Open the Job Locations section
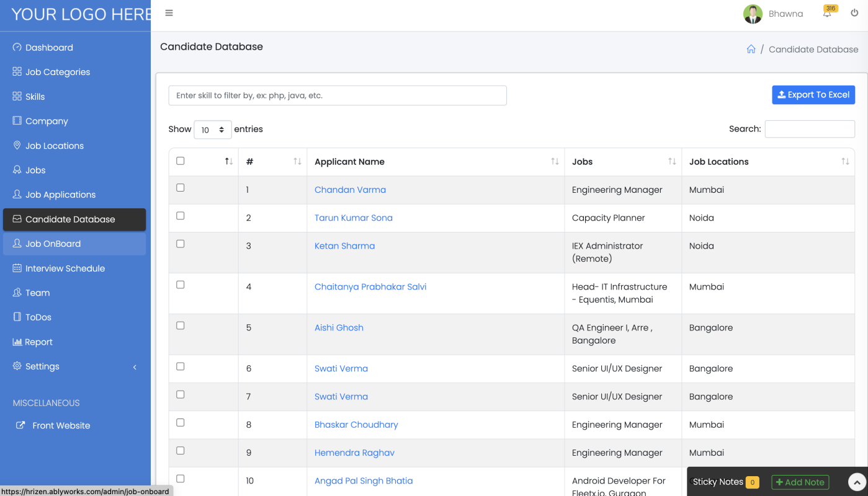This screenshot has height=496, width=868. pos(54,145)
